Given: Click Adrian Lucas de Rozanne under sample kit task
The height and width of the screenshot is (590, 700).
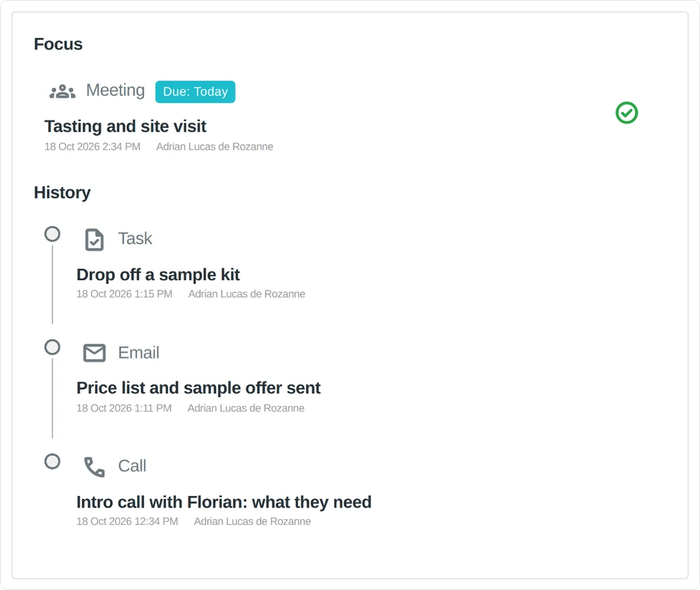Looking at the screenshot, I should (x=246, y=294).
